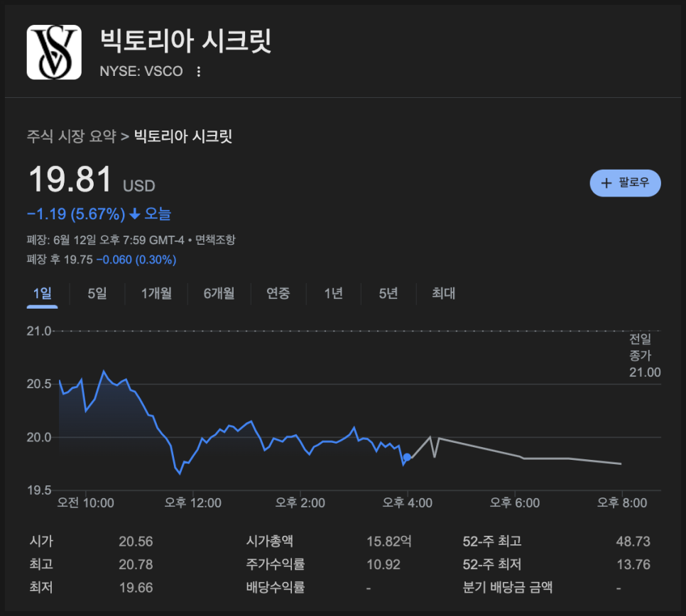Click the 배당수익률 label
Image resolution: width=686 pixels, height=616 pixels.
point(276,587)
